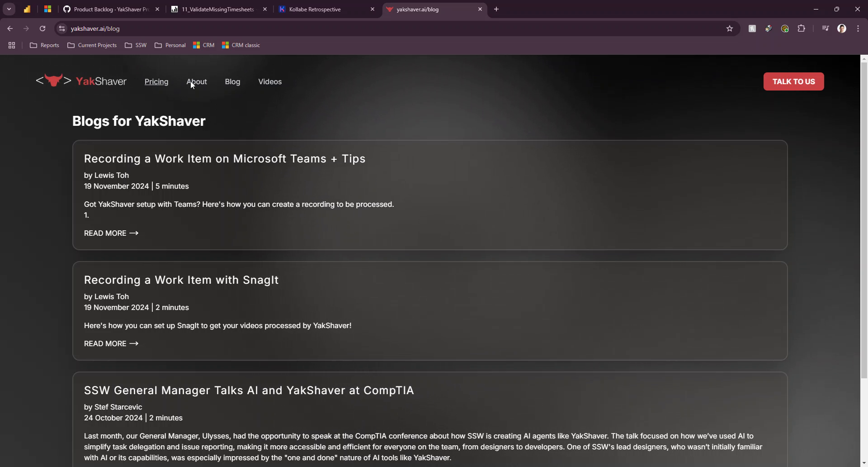Viewport: 868px width, 467px height.
Task: Open the About page
Action: [x=197, y=81]
